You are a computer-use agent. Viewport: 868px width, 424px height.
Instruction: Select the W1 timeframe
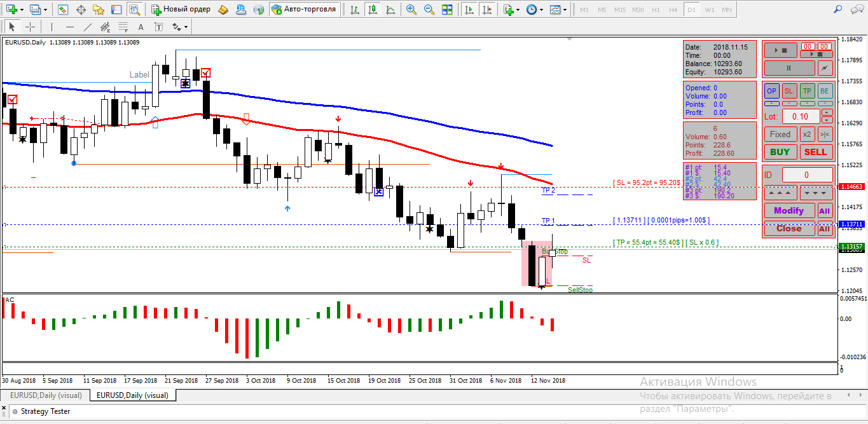click(x=709, y=10)
